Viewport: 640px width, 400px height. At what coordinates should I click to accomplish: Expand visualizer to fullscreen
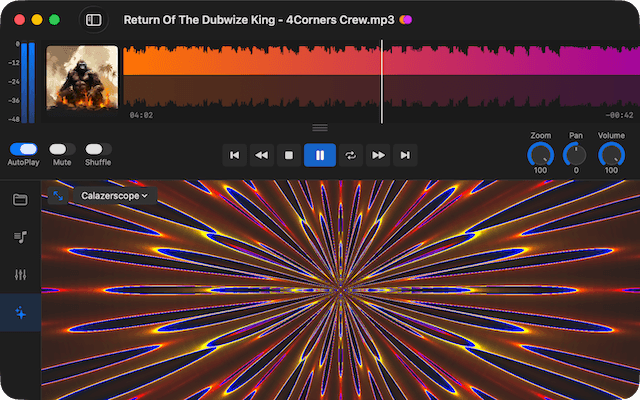click(x=58, y=196)
